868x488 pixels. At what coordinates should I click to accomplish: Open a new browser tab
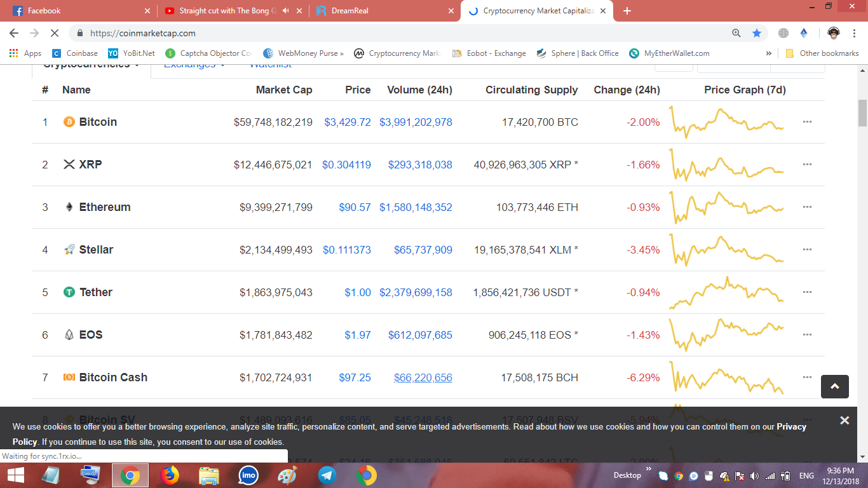pyautogui.click(x=627, y=11)
